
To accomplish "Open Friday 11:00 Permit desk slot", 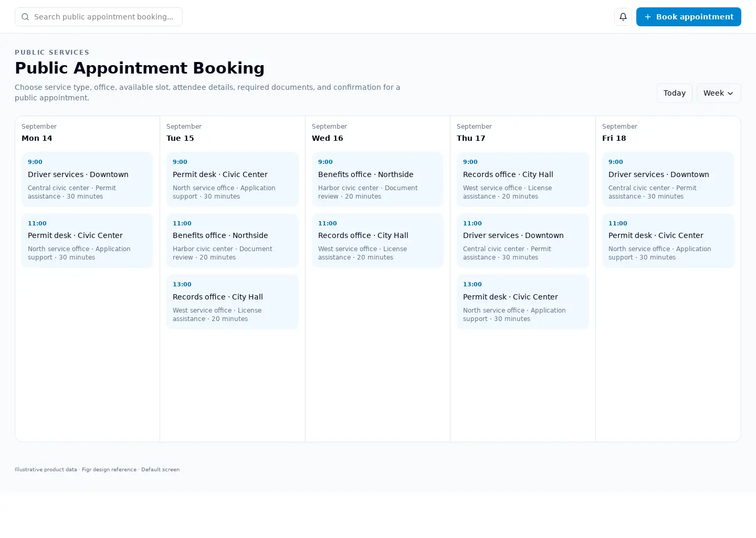I will point(668,241).
